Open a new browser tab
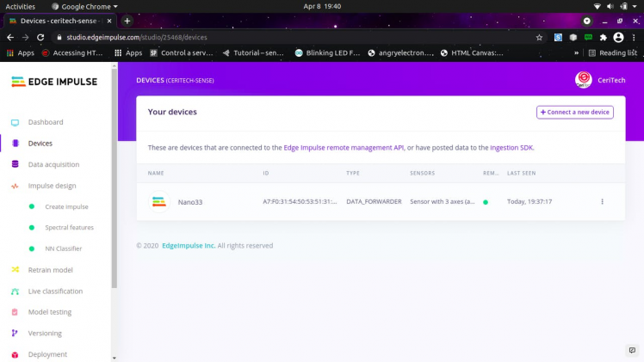The width and height of the screenshot is (644, 362). tap(127, 21)
